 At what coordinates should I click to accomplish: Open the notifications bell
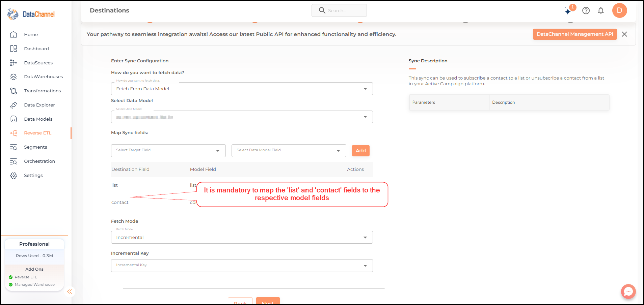click(601, 11)
